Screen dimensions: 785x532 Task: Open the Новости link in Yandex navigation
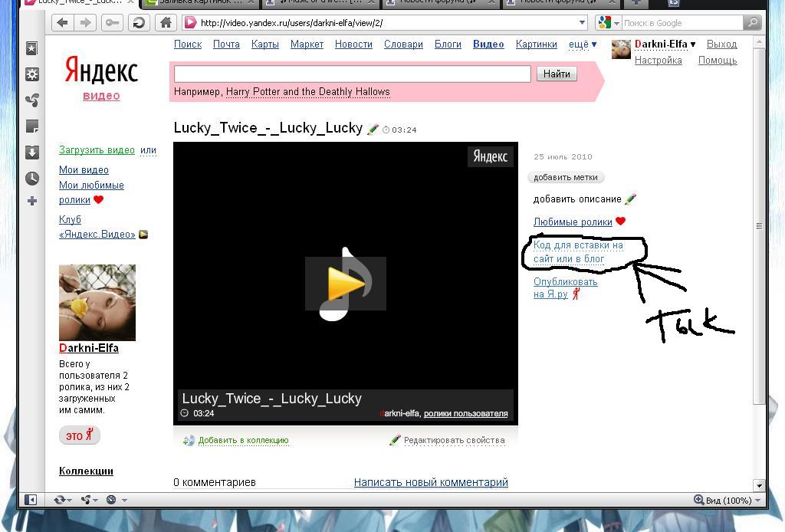point(353,44)
